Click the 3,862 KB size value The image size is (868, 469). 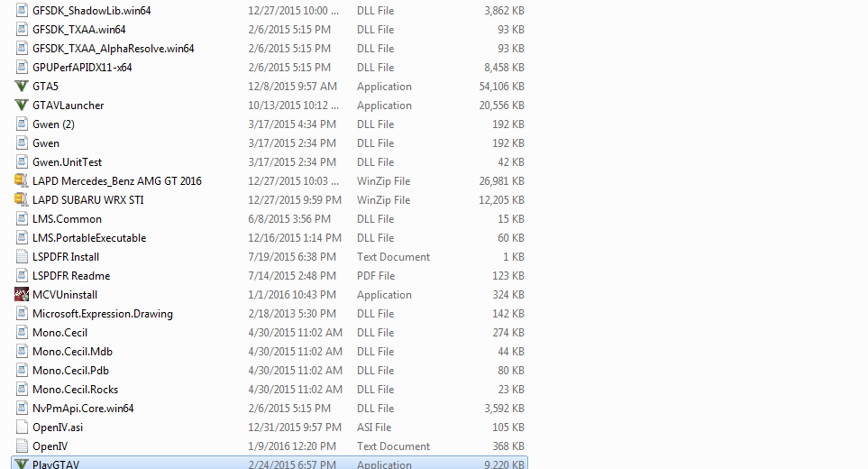504,11
